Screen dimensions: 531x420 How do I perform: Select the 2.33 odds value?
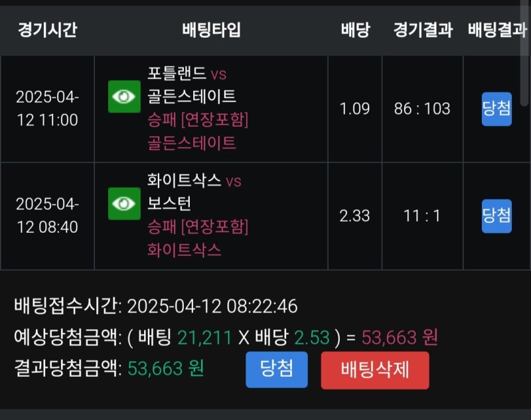click(355, 216)
